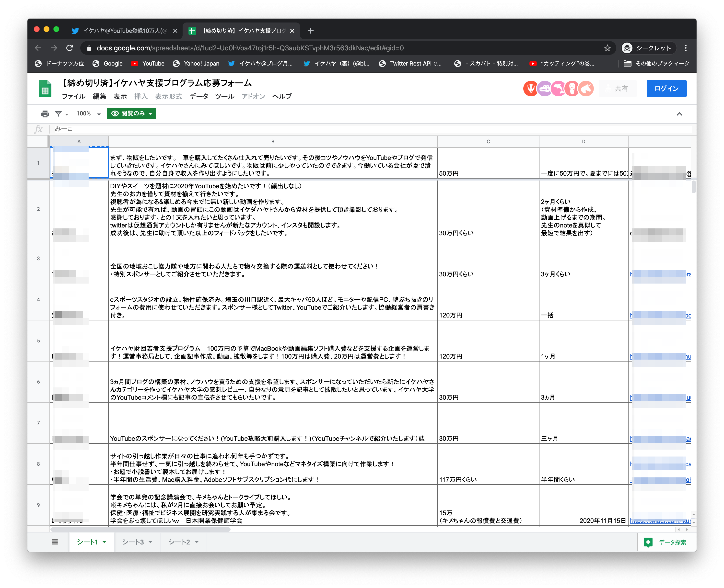Open all sheets list icon

point(55,542)
